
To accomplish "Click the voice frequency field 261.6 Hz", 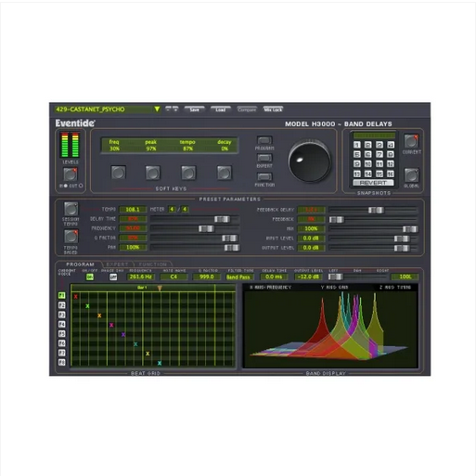I will (x=141, y=277).
